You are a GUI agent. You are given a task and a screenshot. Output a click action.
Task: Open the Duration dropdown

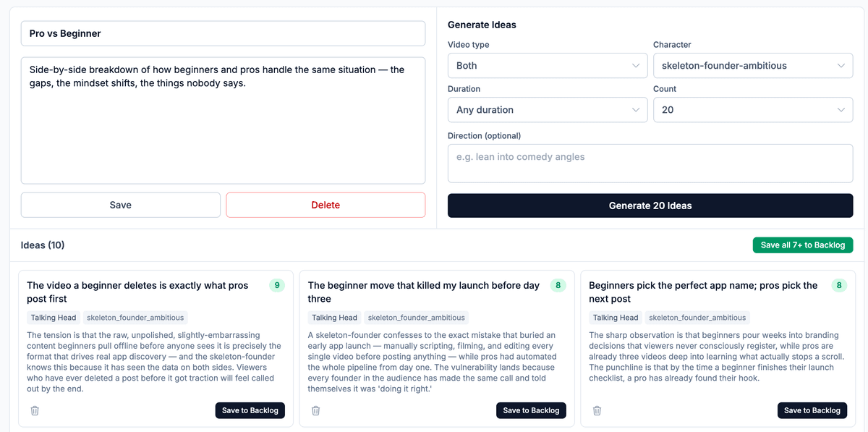point(548,110)
